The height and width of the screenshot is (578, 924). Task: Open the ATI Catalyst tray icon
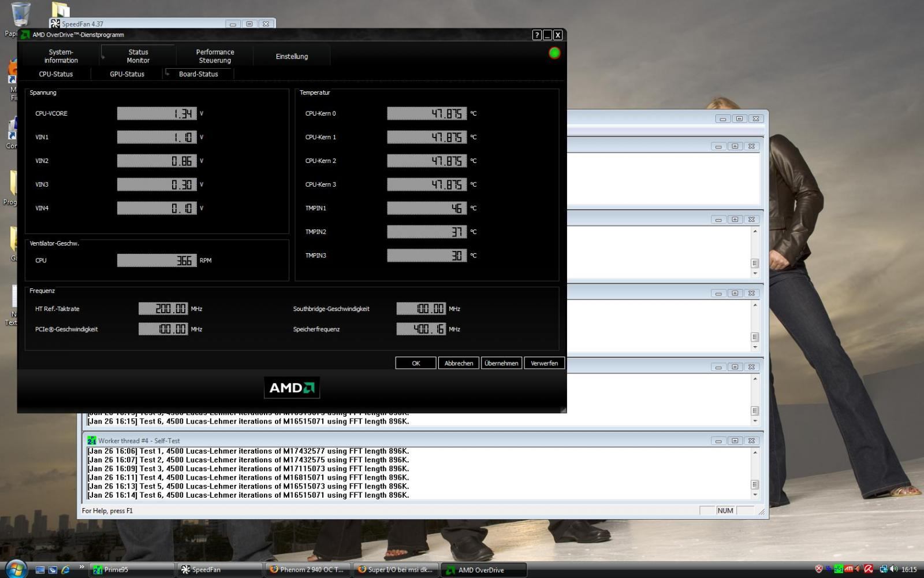[848, 569]
